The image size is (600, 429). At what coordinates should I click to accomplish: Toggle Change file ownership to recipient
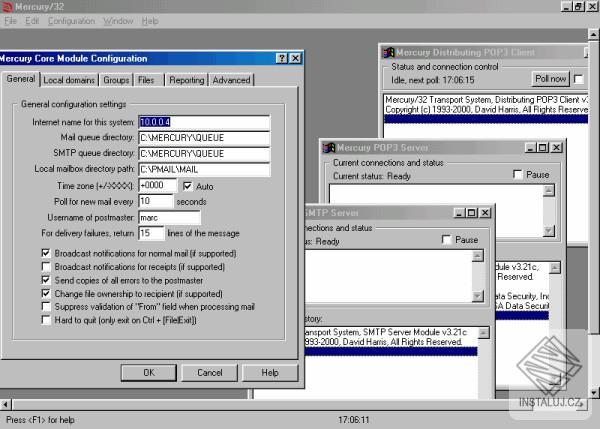(46, 294)
